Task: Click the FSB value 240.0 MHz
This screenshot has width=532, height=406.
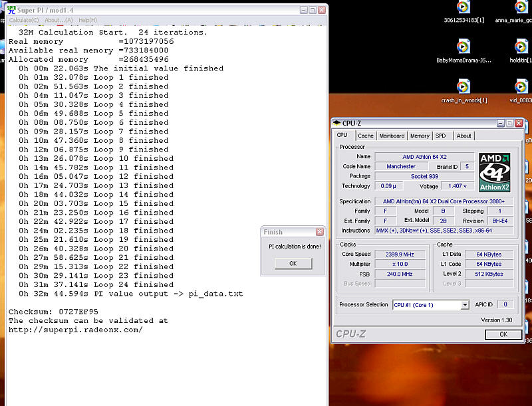Action: click(400, 274)
